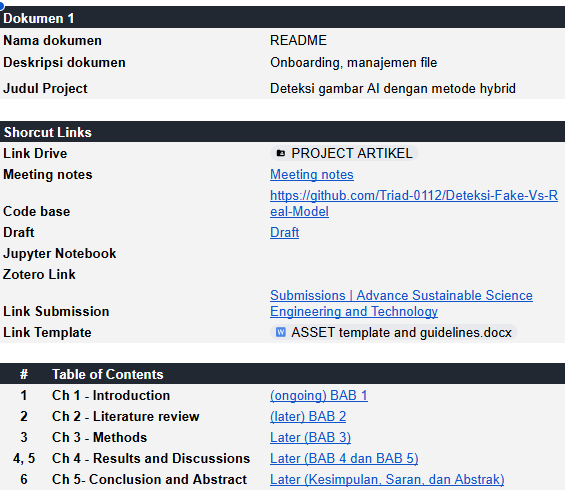573x496 pixels.
Task: Click the empty value cell beside Zotero Link
Action: 417,274
